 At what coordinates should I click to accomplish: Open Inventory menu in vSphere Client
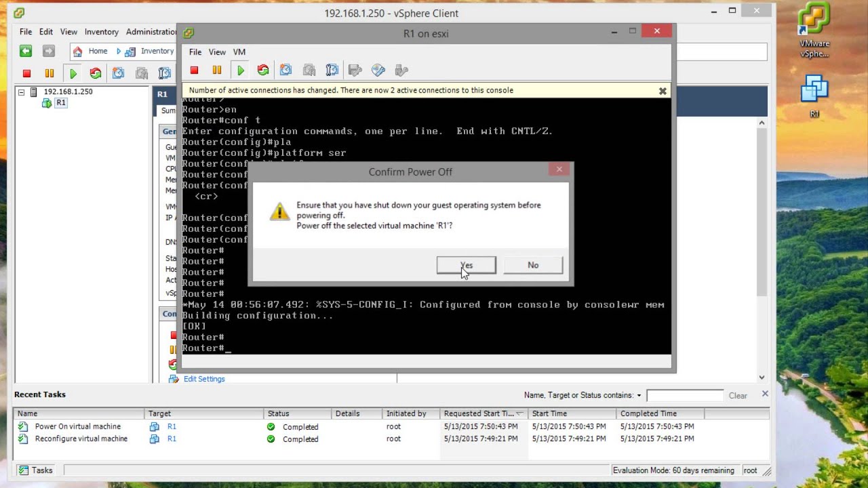coord(101,32)
